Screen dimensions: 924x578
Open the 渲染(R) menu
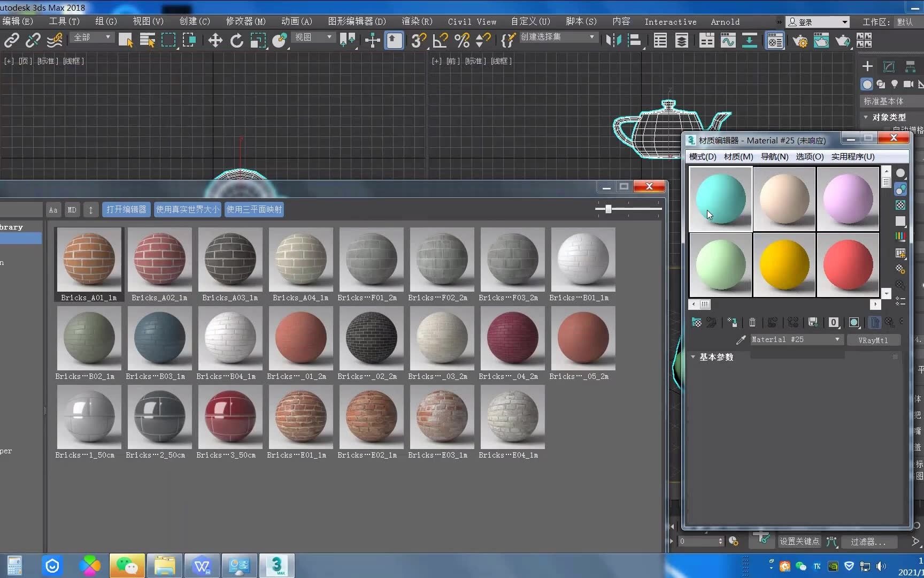point(417,21)
